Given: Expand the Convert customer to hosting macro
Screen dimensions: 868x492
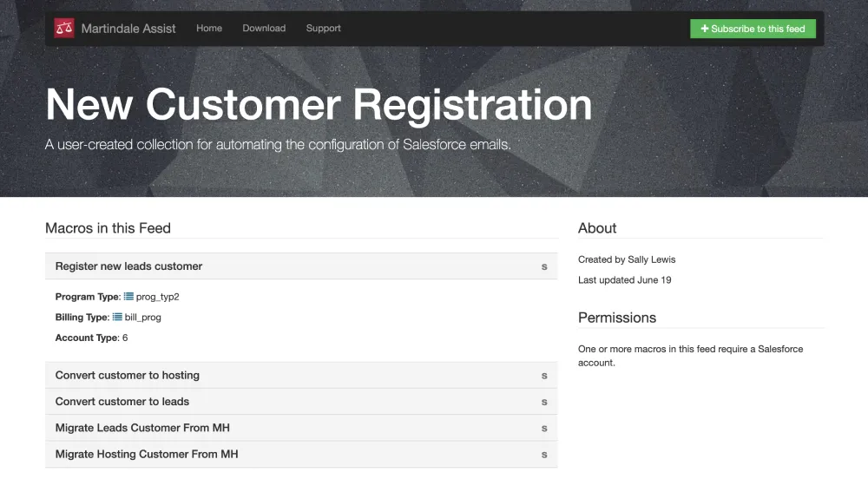Looking at the screenshot, I should click(x=128, y=376).
